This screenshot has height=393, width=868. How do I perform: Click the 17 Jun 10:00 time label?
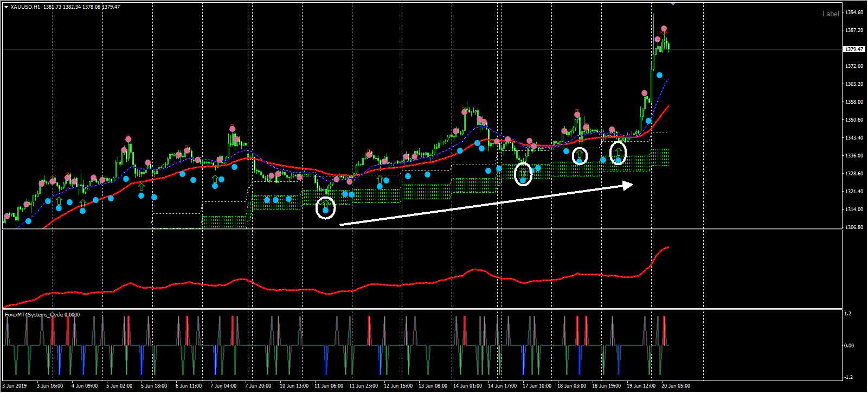[x=537, y=386]
